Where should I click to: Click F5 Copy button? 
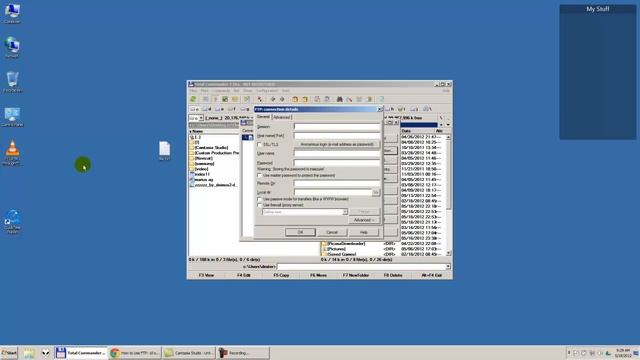281,276
